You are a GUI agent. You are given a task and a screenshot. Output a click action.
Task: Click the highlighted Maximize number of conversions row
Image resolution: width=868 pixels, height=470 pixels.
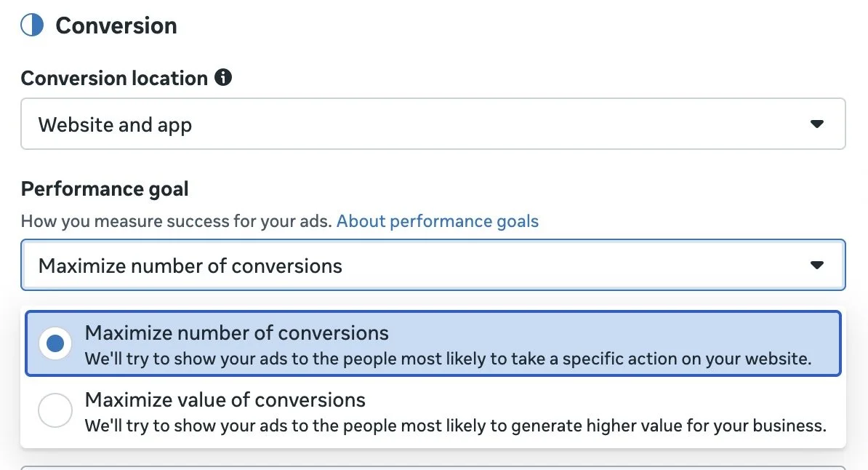tap(433, 343)
